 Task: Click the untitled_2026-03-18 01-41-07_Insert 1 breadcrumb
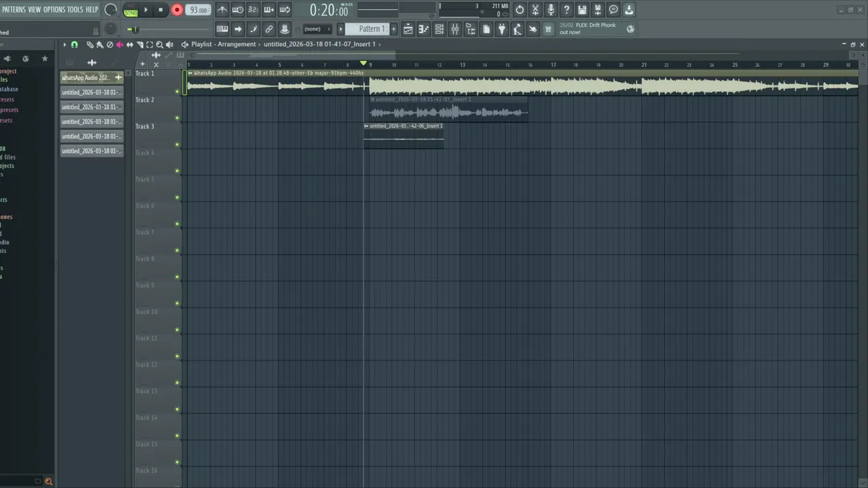click(x=319, y=44)
